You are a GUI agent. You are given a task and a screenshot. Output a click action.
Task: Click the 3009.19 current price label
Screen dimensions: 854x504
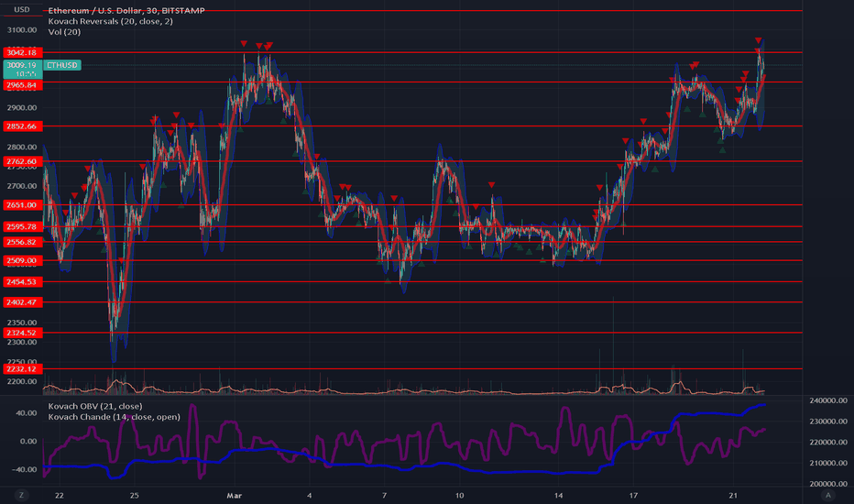point(22,65)
